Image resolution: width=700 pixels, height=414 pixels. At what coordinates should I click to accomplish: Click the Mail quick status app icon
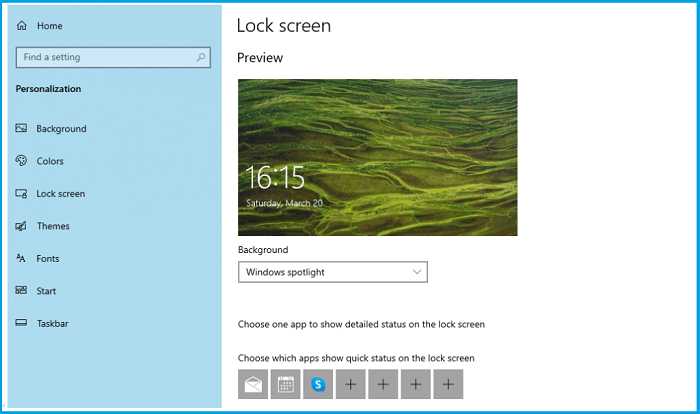tap(253, 384)
